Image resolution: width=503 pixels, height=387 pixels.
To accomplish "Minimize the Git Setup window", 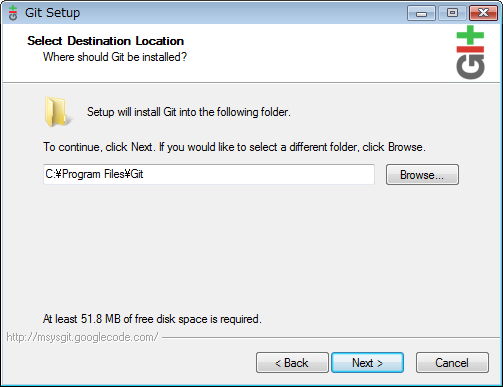I will pyautogui.click(x=421, y=13).
